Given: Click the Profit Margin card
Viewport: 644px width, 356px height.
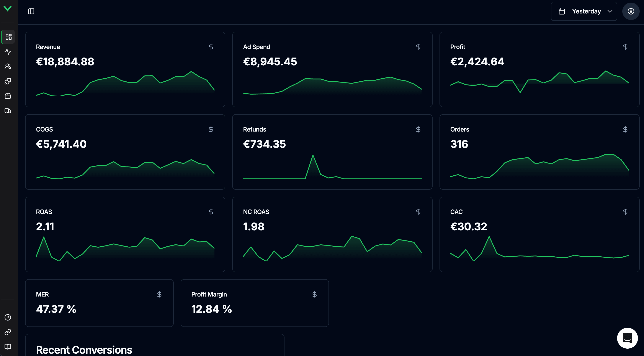Looking at the screenshot, I should (x=255, y=303).
